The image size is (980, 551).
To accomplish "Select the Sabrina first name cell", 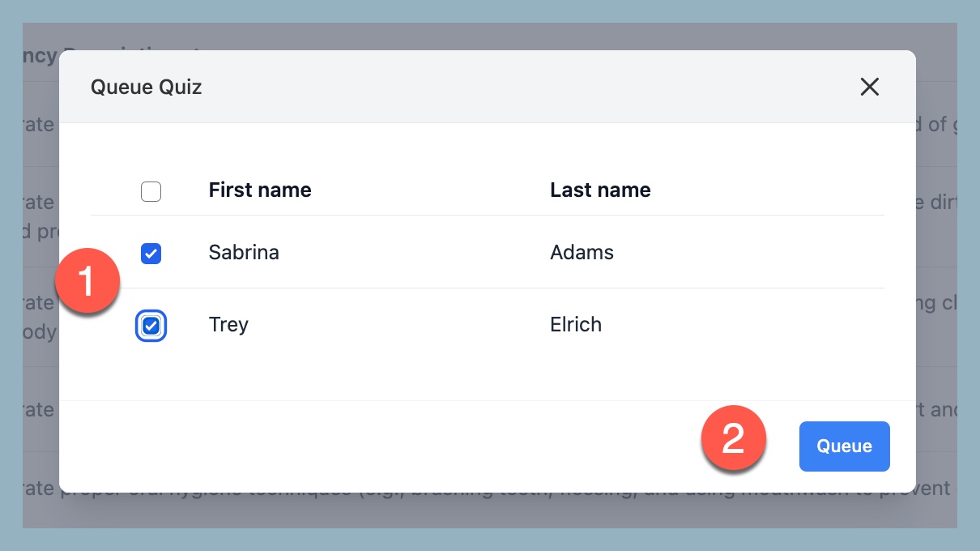I will tap(244, 253).
